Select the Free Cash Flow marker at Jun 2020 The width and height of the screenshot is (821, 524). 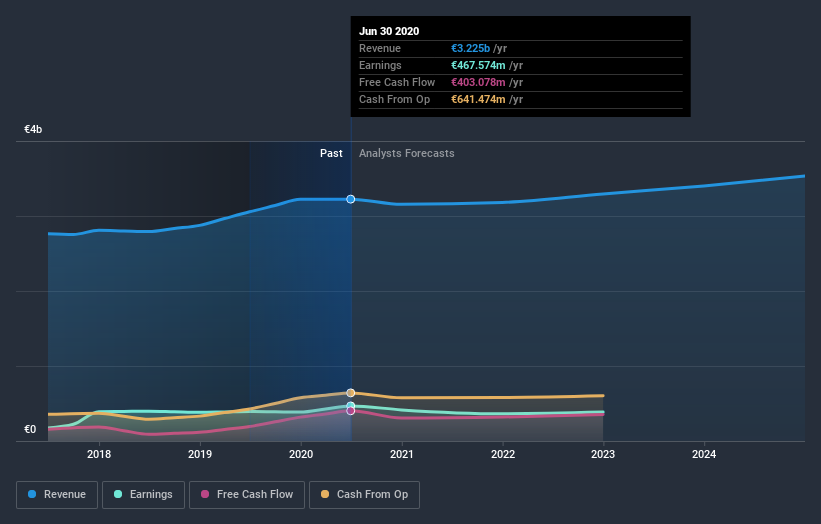pos(351,411)
